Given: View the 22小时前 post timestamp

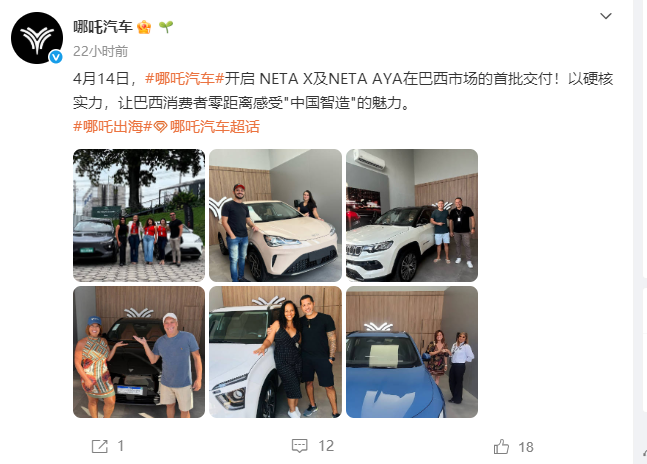Looking at the screenshot, I should pyautogui.click(x=100, y=52).
